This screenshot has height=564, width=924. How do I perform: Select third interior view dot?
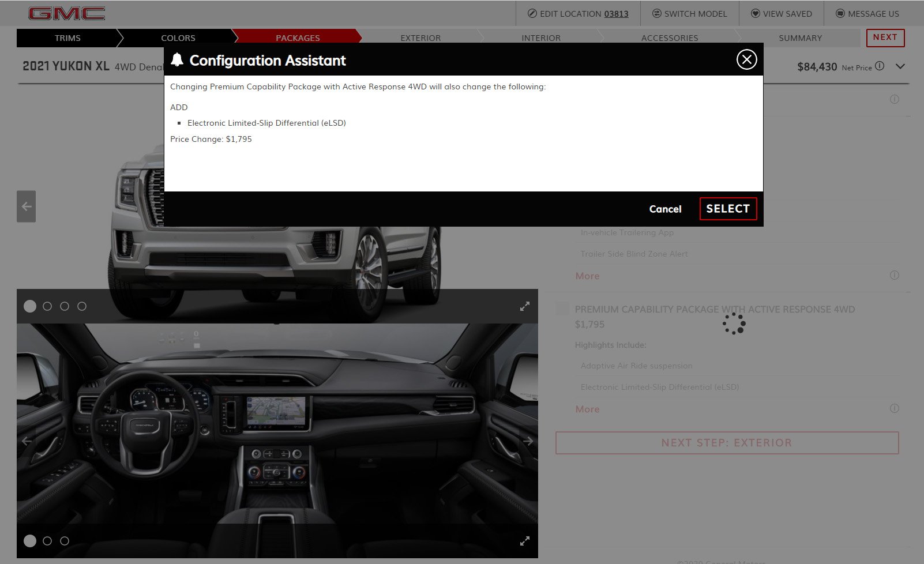[x=65, y=541]
